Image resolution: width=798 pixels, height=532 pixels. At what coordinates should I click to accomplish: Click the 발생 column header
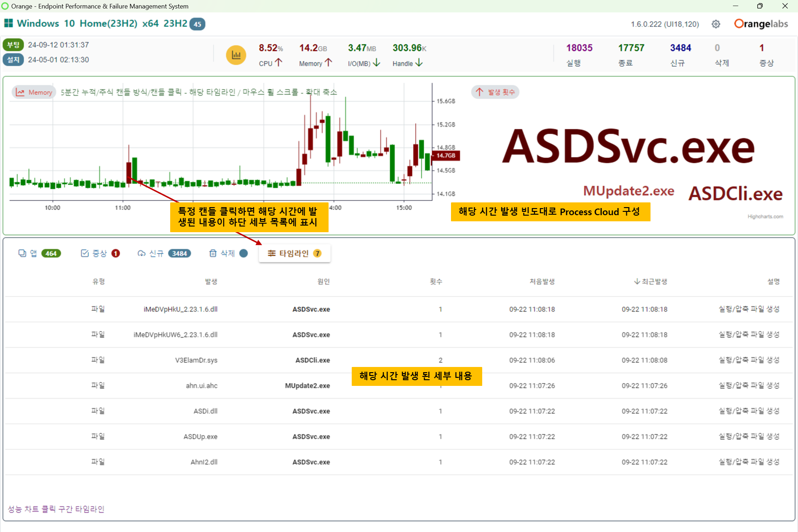211,281
